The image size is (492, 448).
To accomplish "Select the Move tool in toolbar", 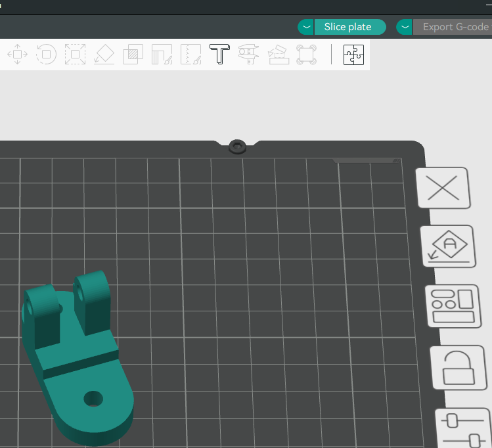I will [x=17, y=54].
